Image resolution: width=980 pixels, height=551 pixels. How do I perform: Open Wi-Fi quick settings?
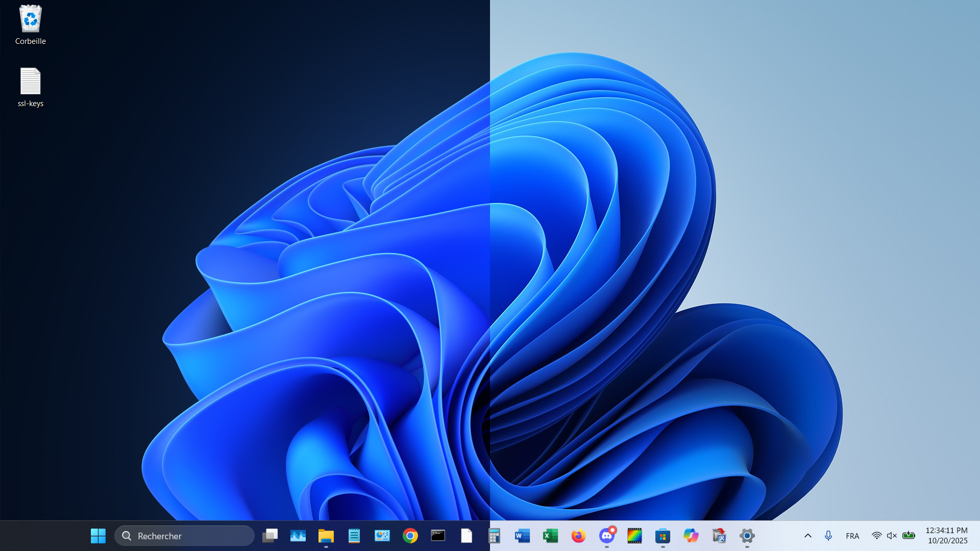pyautogui.click(x=876, y=536)
